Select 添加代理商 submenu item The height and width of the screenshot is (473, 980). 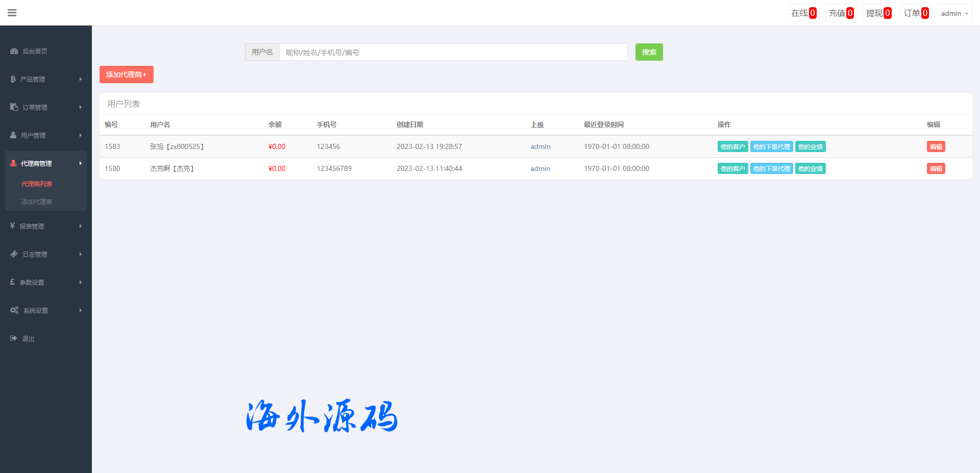tap(37, 202)
